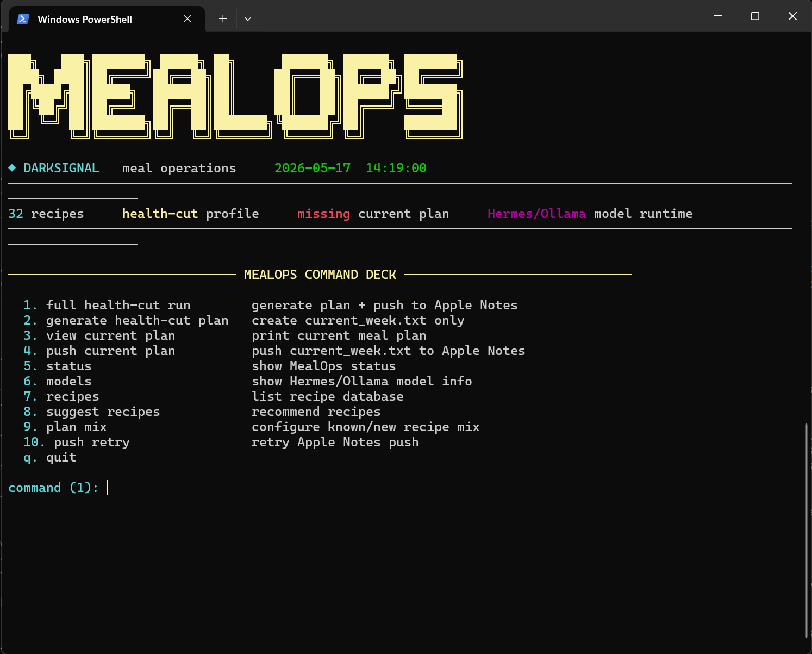Open a new tab with the plus button
This screenshot has width=812, height=654.
point(223,19)
